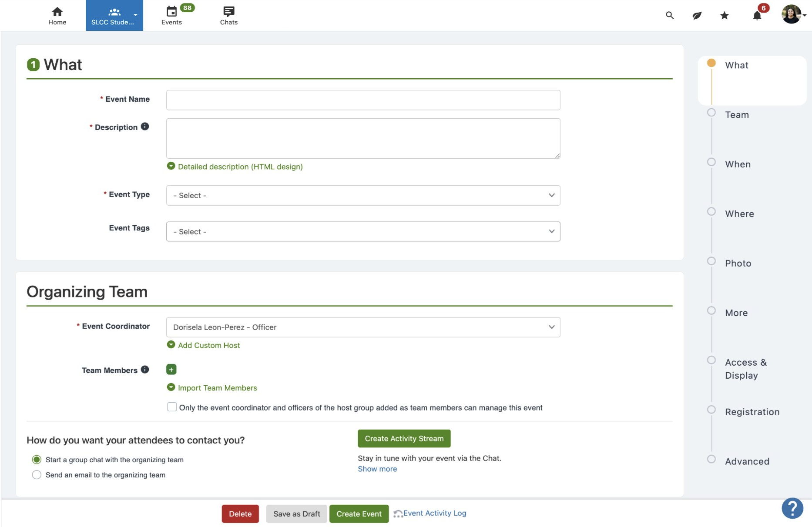The width and height of the screenshot is (812, 527).
Task: Click the search magnifier icon
Action: [669, 16]
